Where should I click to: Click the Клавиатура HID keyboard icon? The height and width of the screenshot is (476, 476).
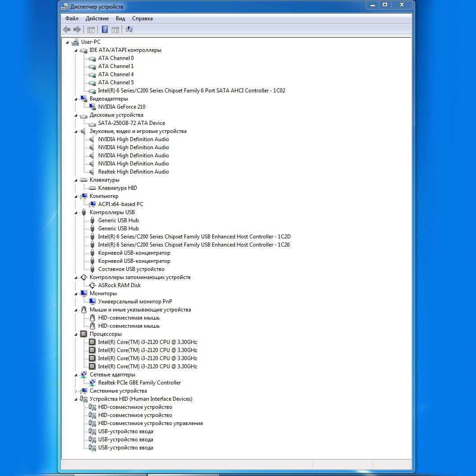pos(92,188)
